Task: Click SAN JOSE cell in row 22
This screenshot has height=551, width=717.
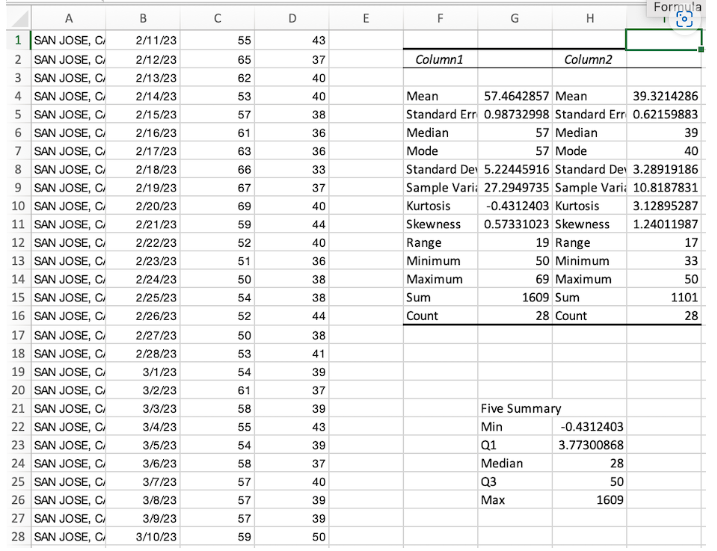Action: coord(69,427)
